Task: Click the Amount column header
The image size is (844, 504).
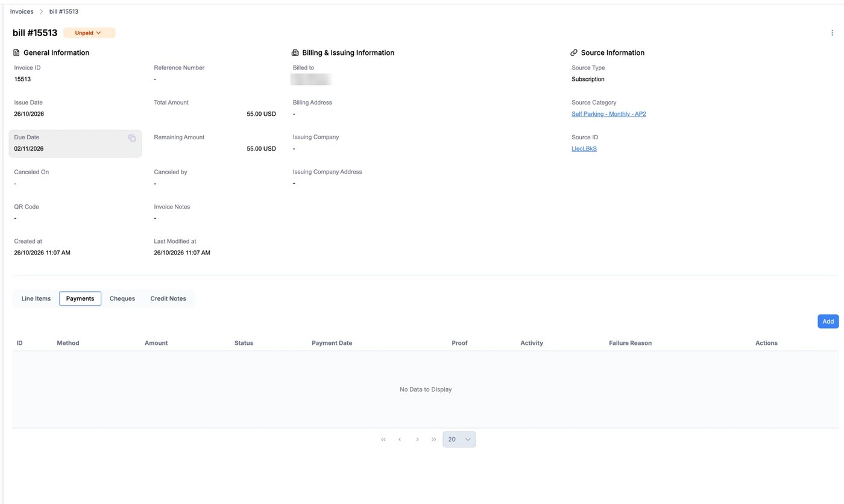Action: coord(156,343)
